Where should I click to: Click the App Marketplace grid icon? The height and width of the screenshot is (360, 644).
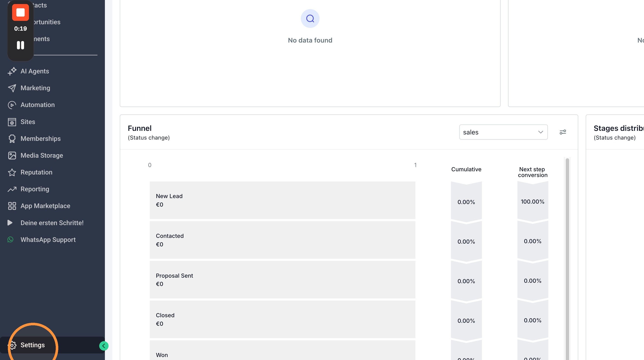12,206
